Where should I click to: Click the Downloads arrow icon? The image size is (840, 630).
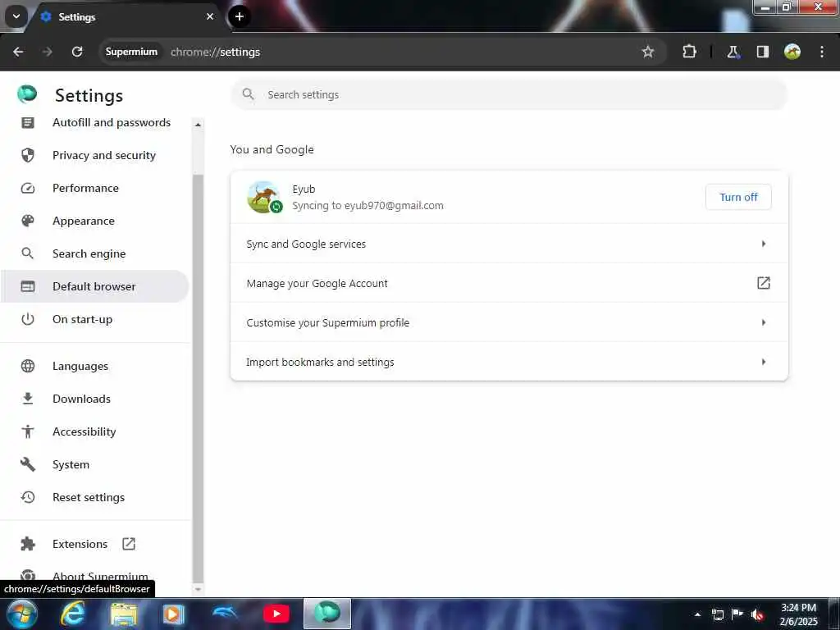pyautogui.click(x=28, y=399)
